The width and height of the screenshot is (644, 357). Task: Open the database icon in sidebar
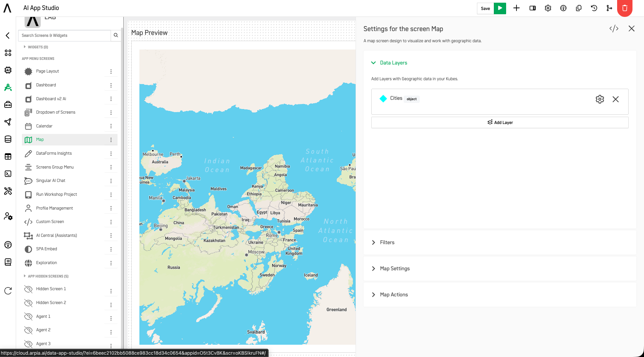click(8, 139)
